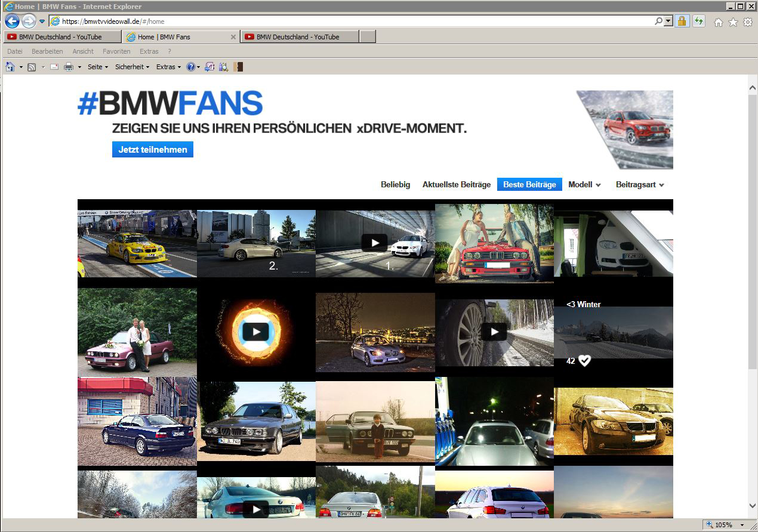Click the toolbar icon right of help
This screenshot has height=532, width=758.
click(x=209, y=67)
